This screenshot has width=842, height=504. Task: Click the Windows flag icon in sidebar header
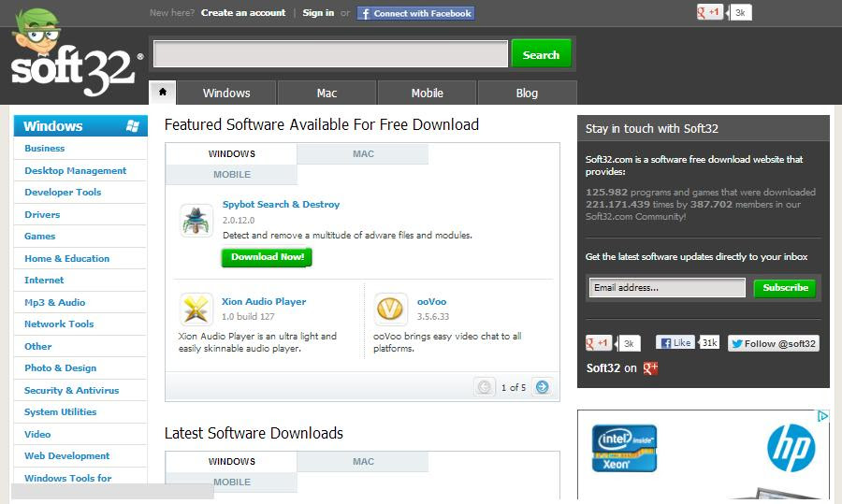click(x=133, y=126)
